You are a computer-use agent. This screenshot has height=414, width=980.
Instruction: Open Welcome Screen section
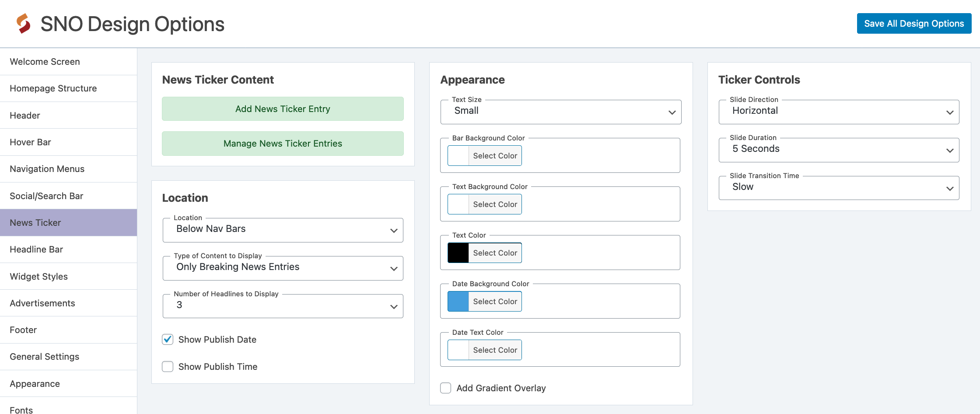[x=68, y=62]
